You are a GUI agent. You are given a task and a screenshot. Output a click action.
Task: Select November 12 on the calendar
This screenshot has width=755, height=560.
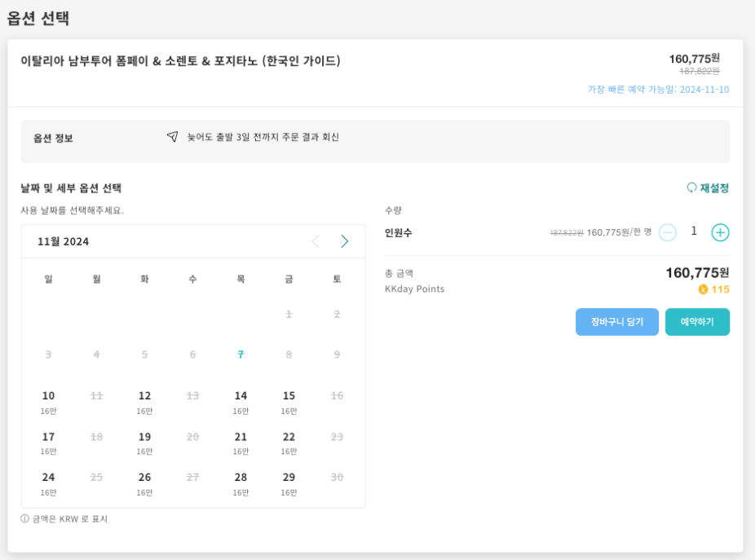144,402
